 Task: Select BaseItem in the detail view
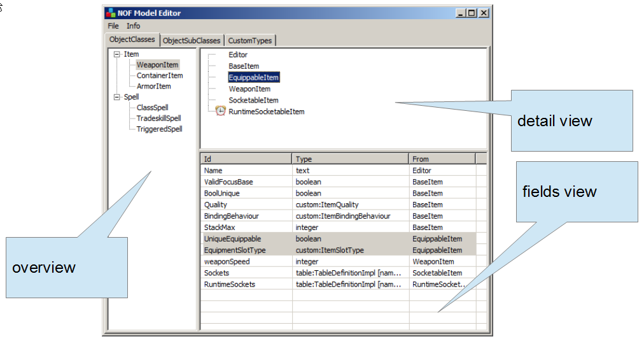244,66
